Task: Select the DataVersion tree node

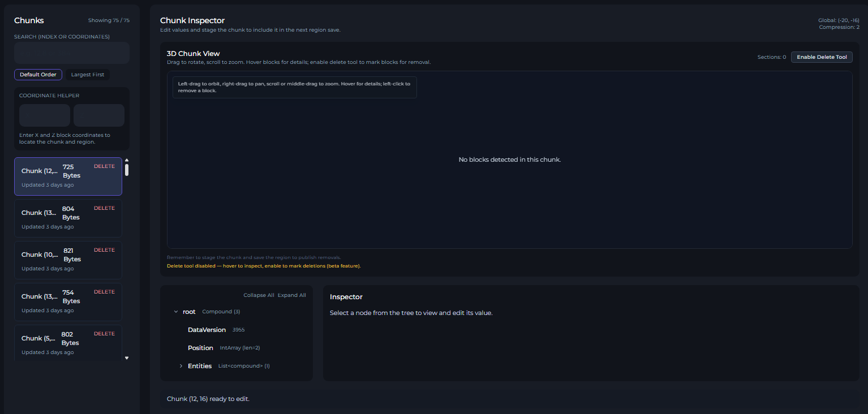Action: [207, 330]
